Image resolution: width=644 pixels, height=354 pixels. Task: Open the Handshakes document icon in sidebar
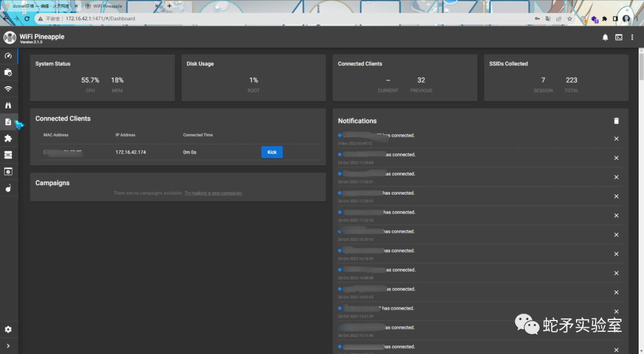click(8, 122)
